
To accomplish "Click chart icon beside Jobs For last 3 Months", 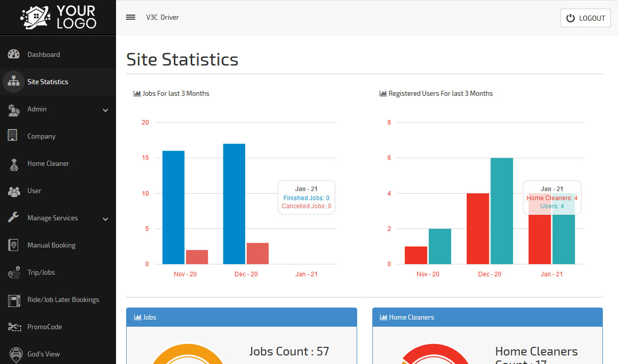I will click(137, 93).
